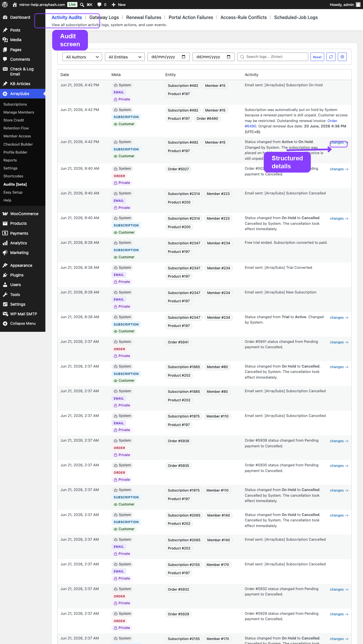Click changes link for Order #5941 row
Image resolution: width=363 pixels, height=644 pixels.
point(339,342)
